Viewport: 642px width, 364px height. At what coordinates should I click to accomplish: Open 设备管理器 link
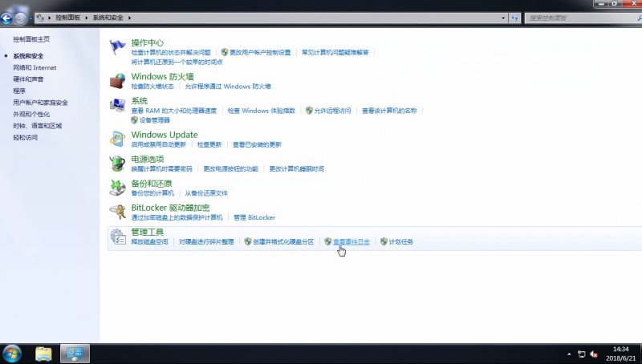[x=155, y=120]
